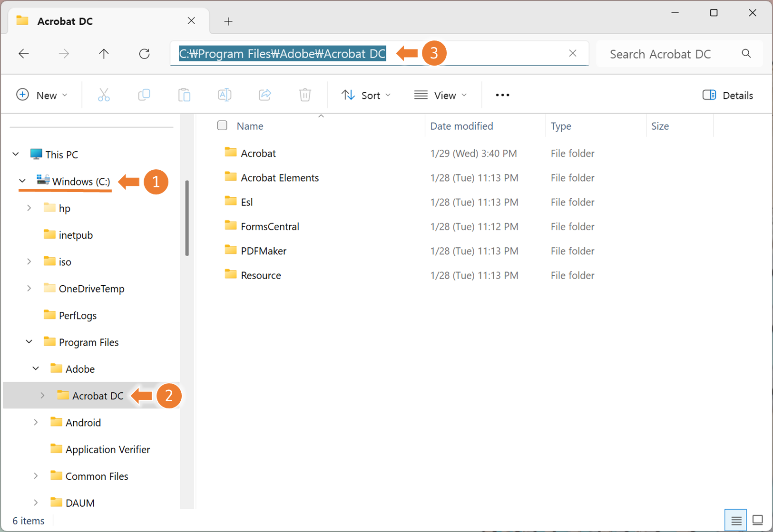Switch to the details list view icon
Screen dimensions: 773x532
(736, 521)
